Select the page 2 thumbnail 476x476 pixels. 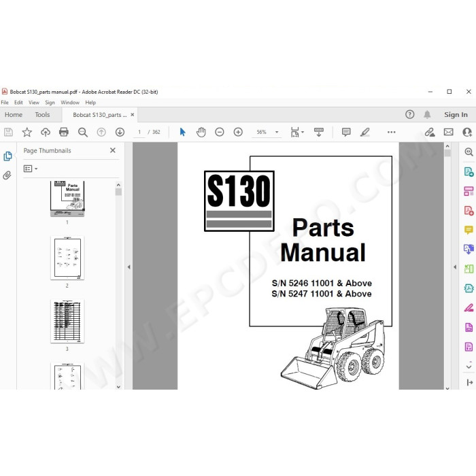coord(67,258)
